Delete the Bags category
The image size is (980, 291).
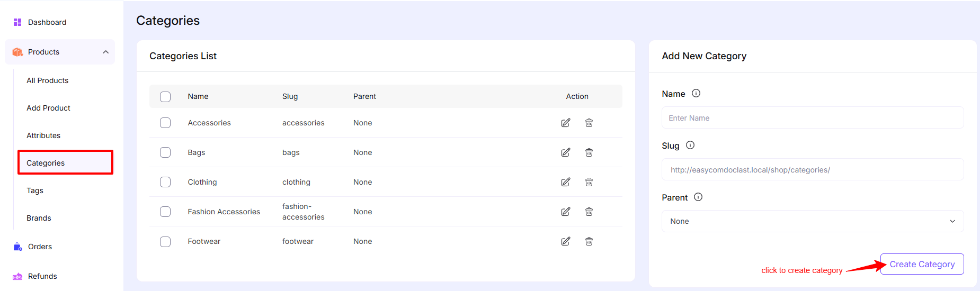[x=589, y=152]
